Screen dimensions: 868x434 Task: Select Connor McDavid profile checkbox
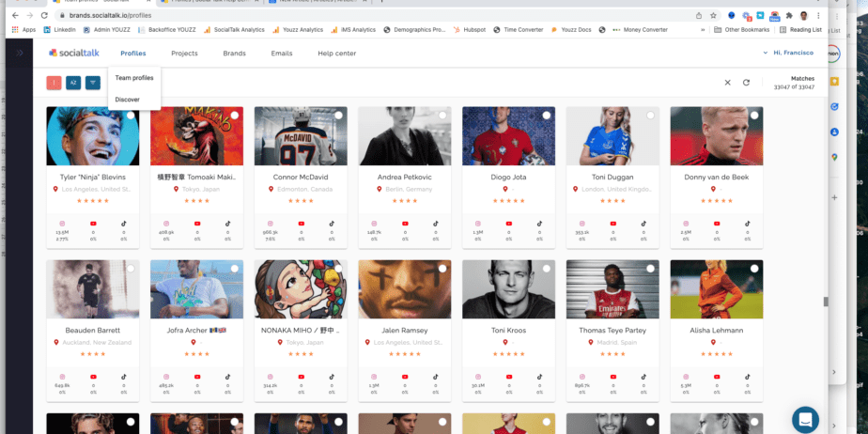click(338, 116)
